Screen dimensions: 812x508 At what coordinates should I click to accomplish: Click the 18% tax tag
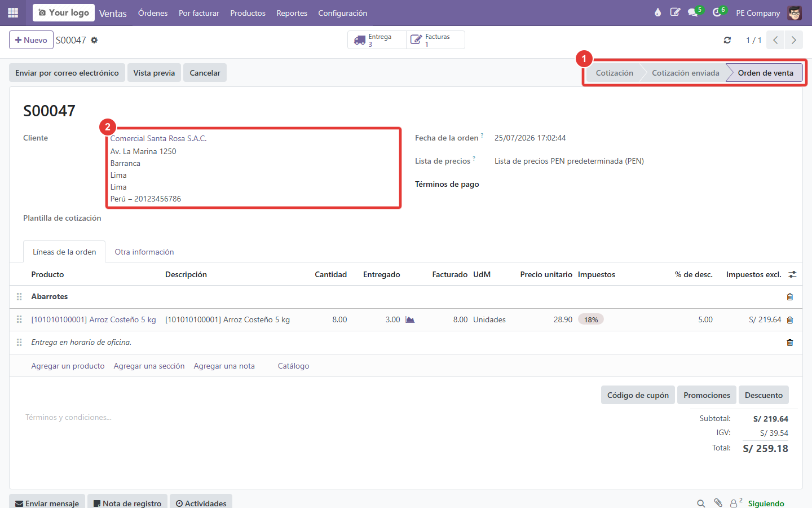[x=591, y=319]
